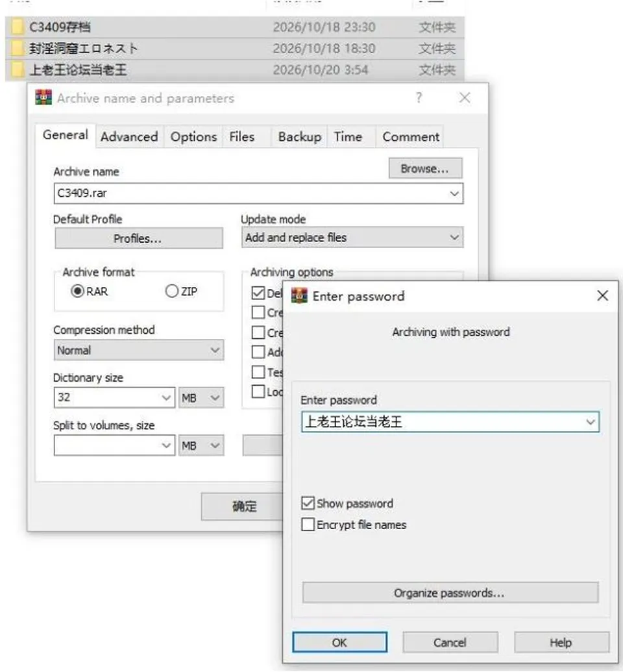This screenshot has height=672, width=623.
Task: Expand the Update mode dropdown
Action: pos(352,237)
